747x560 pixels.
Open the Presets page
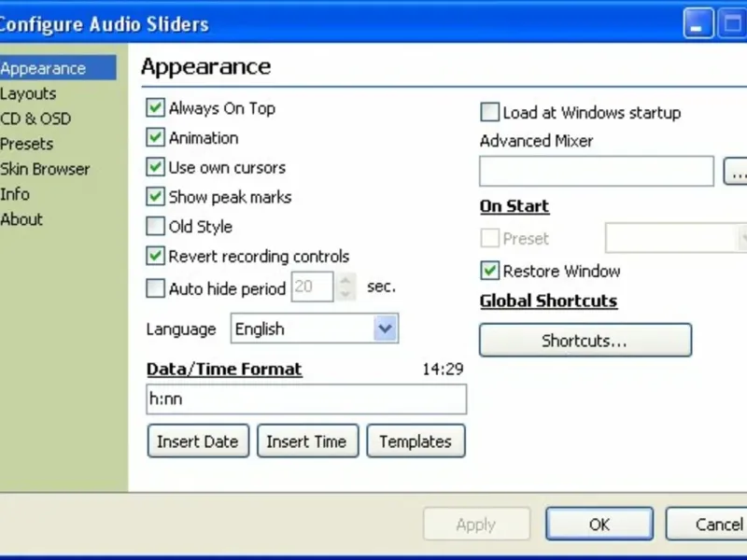[27, 144]
